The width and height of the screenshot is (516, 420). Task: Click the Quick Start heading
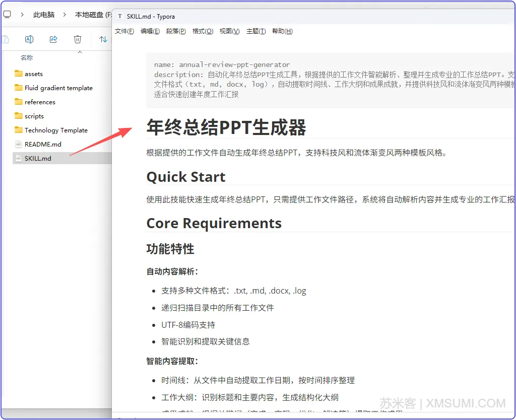coord(186,177)
